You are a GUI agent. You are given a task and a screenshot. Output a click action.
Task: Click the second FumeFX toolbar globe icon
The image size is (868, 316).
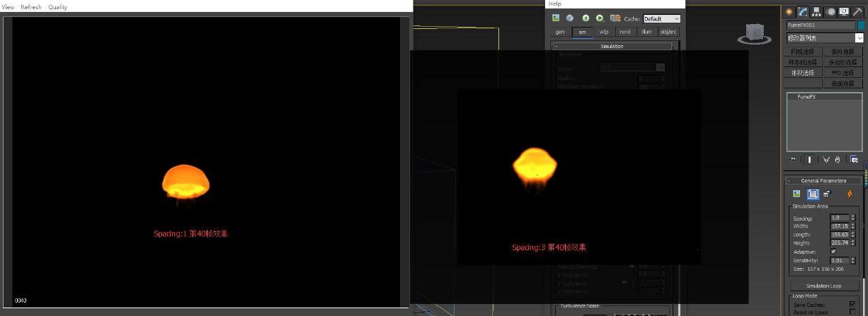[570, 18]
